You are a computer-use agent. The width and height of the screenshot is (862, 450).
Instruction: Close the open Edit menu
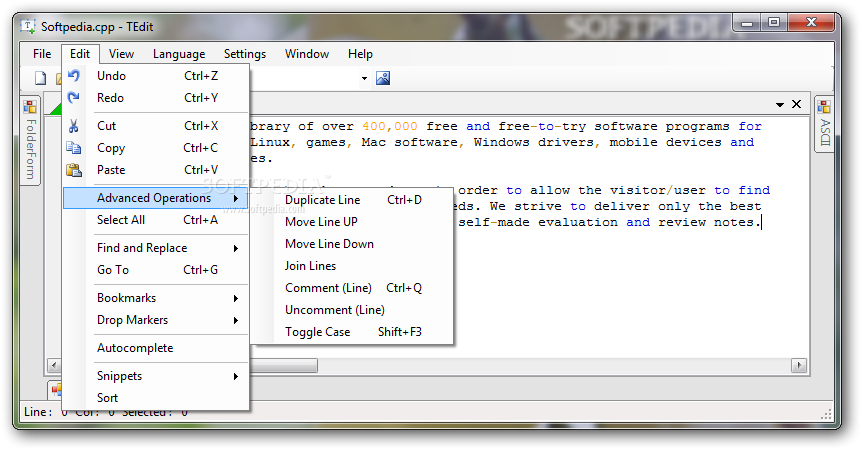(80, 54)
